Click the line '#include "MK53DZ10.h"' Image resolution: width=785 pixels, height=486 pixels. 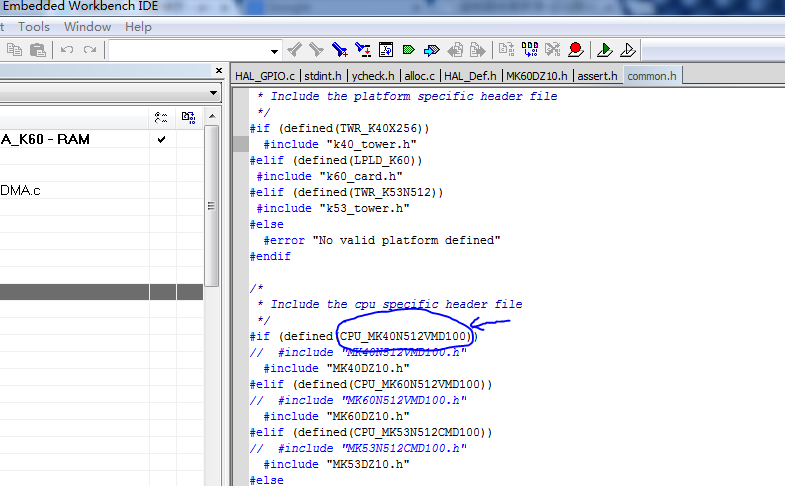pyautogui.click(x=336, y=464)
